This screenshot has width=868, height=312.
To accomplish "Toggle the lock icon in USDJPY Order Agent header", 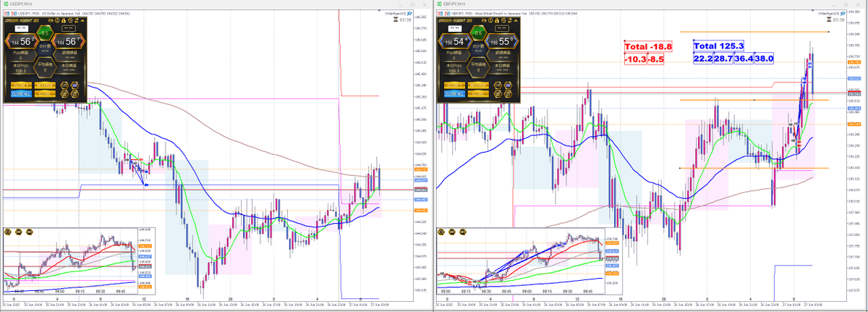I will [x=64, y=20].
